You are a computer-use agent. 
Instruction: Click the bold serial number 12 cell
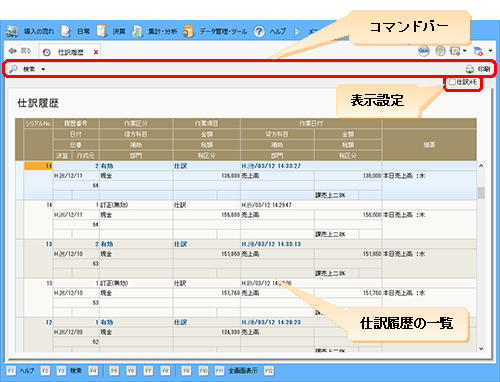49,322
